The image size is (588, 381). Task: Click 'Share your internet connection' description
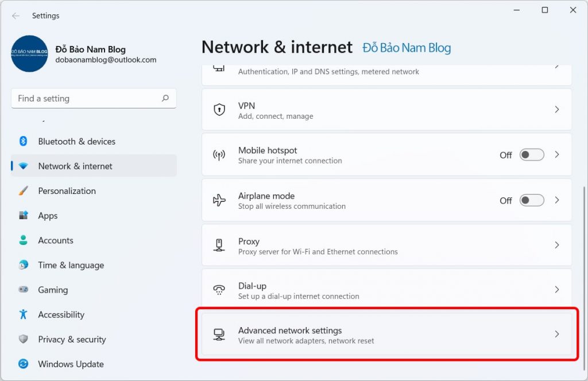(x=290, y=161)
